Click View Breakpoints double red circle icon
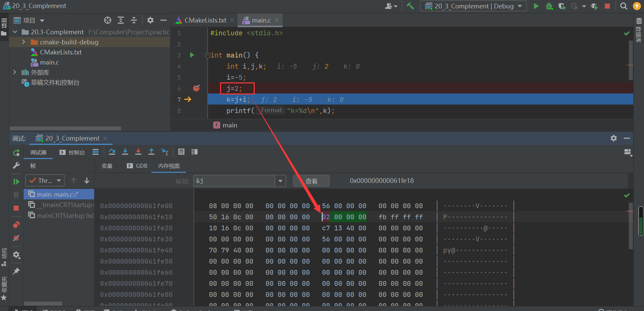The height and width of the screenshot is (311, 644). 16,225
